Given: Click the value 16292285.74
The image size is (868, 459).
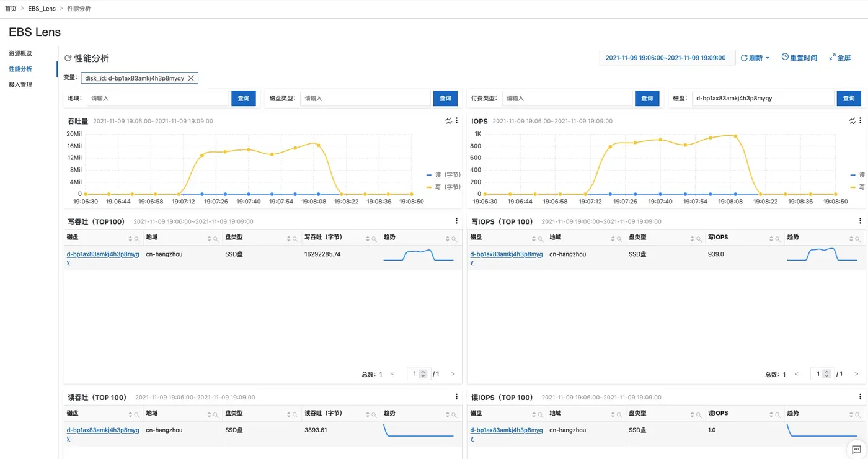Looking at the screenshot, I should [x=322, y=254].
